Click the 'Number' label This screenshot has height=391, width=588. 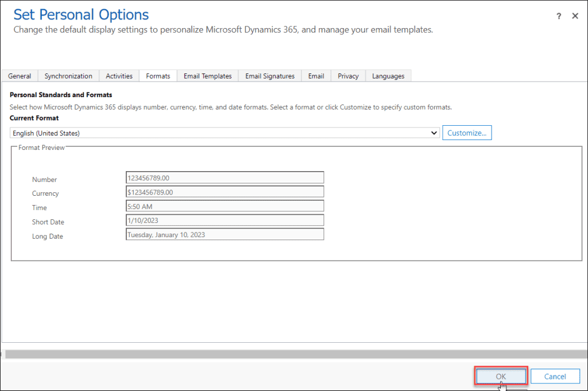[44, 180]
